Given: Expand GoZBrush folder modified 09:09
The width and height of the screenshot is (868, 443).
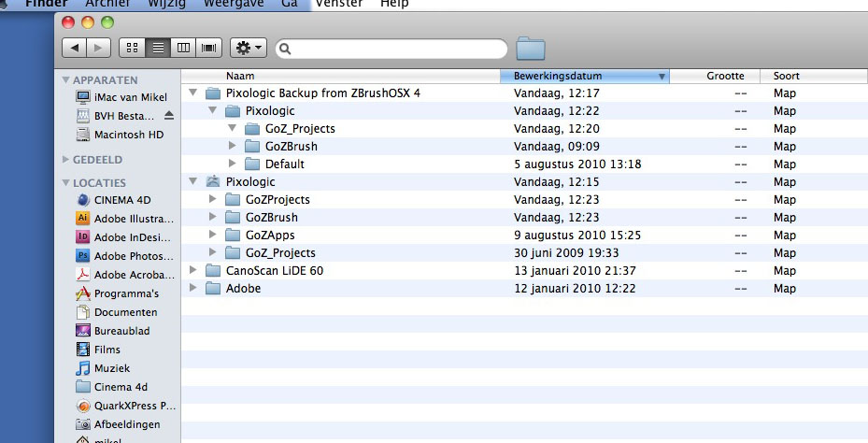Looking at the screenshot, I should [233, 146].
